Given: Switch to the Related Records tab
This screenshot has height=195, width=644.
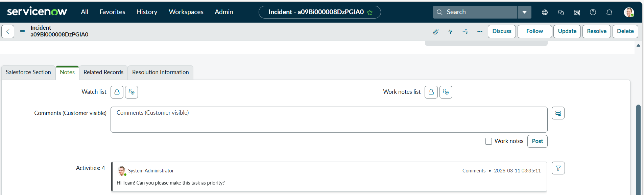Looking at the screenshot, I should click(x=103, y=73).
